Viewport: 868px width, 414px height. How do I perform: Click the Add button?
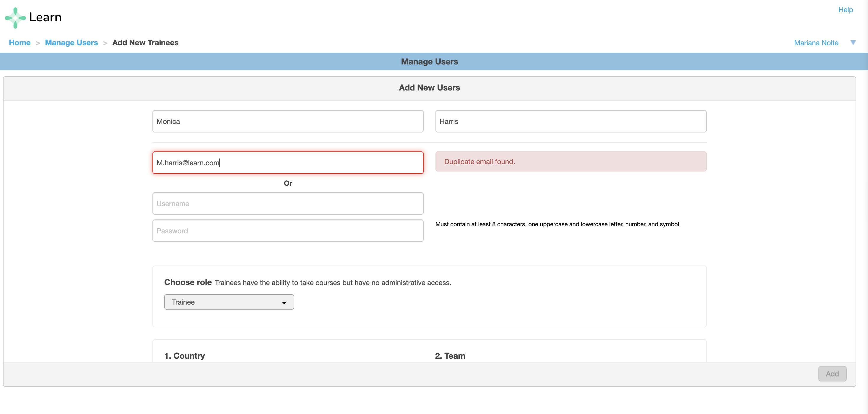tap(832, 374)
